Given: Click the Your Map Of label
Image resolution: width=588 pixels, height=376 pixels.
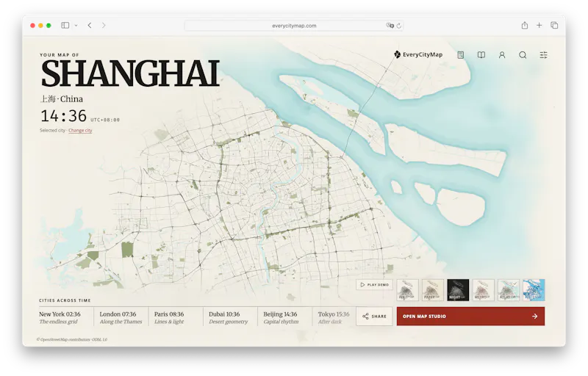Looking at the screenshot, I should pos(60,55).
